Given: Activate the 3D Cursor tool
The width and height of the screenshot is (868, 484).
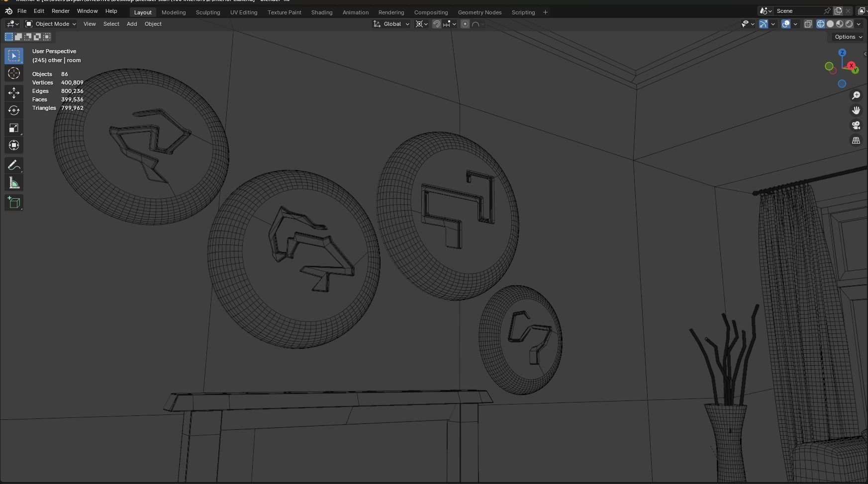Looking at the screenshot, I should (x=14, y=74).
